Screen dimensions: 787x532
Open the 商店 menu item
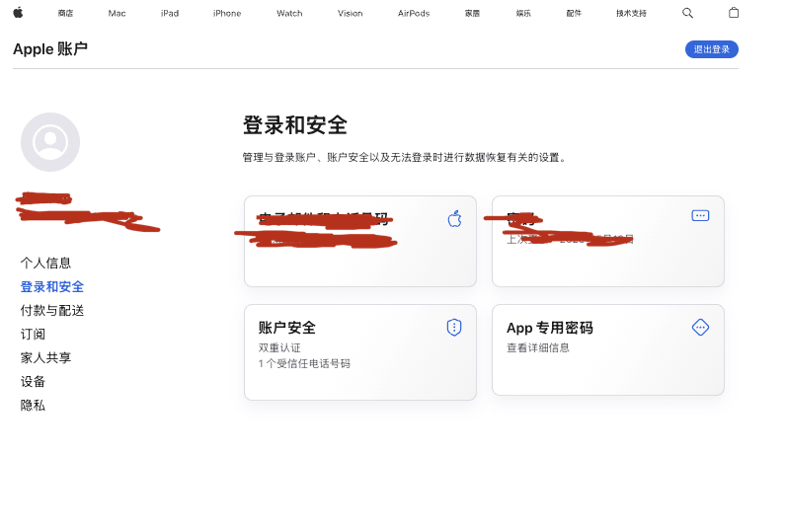coord(65,14)
